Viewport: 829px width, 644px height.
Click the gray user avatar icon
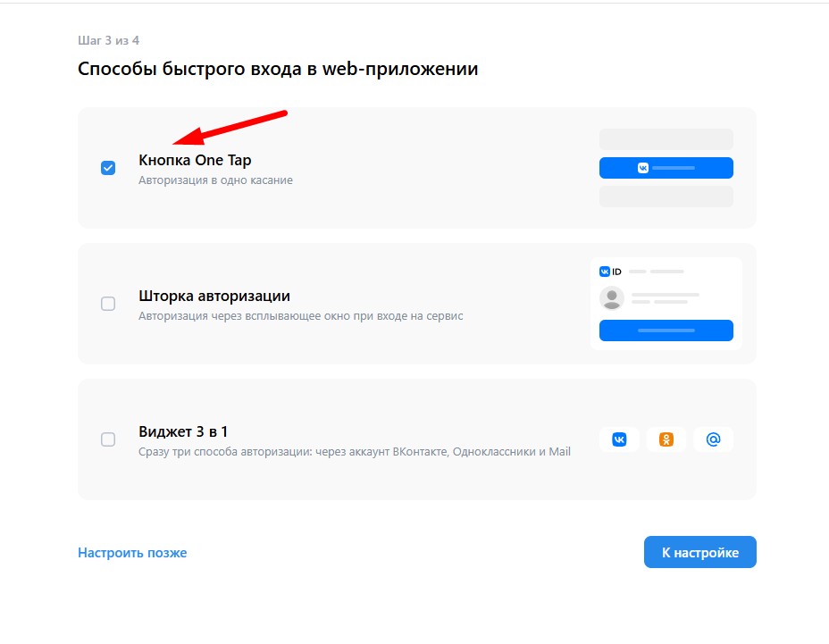(x=612, y=298)
